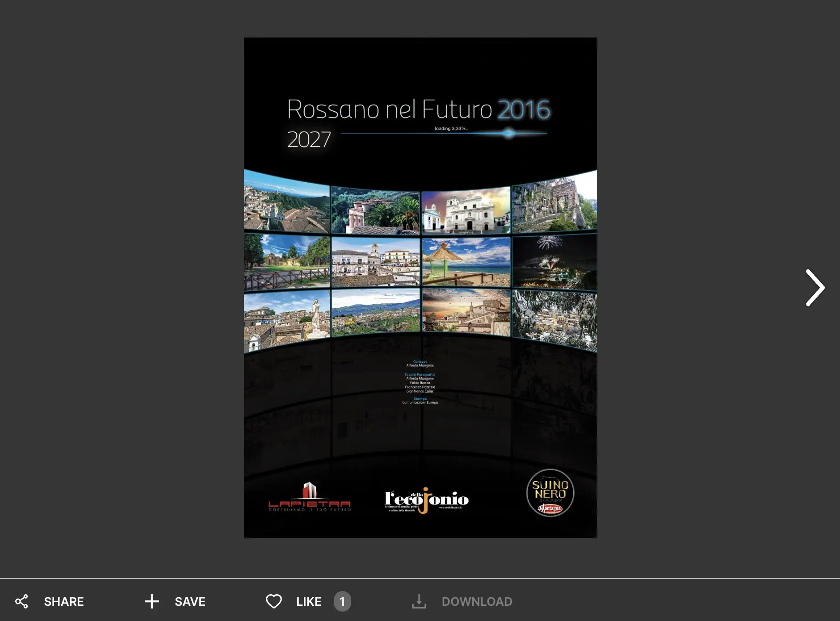Click the glowing loading progress bar knob
Image resolution: width=840 pixels, height=621 pixels.
tap(508, 133)
